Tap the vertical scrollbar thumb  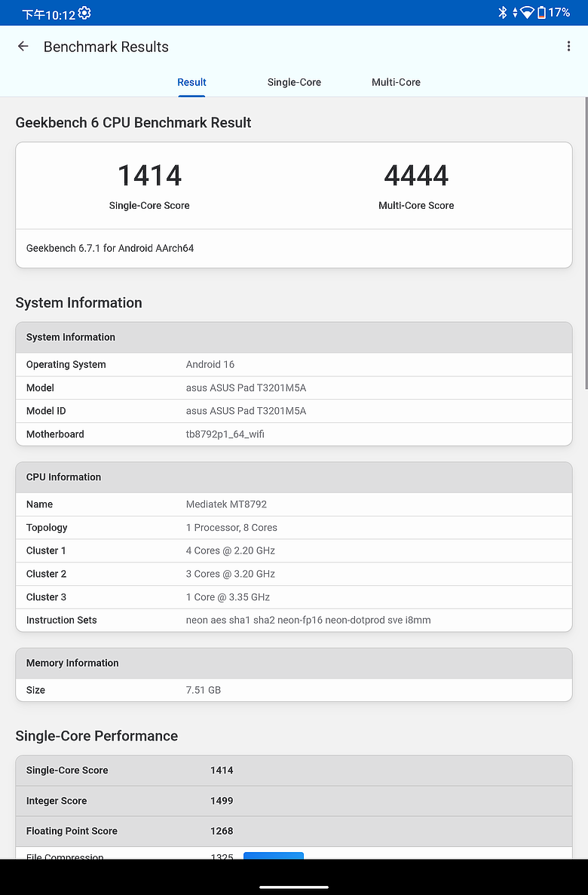[x=586, y=243]
